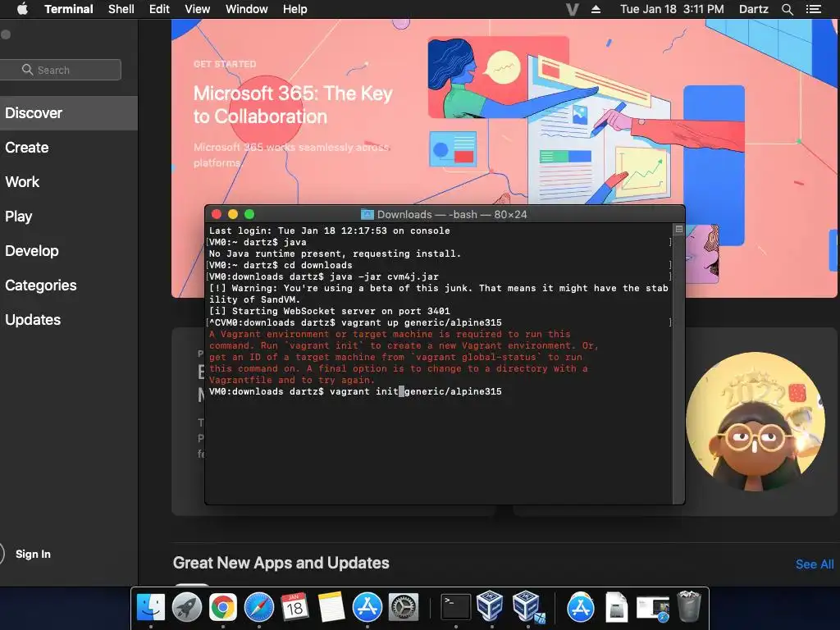
Task: Click the Great New Apps and Updates heading
Action: coord(281,563)
